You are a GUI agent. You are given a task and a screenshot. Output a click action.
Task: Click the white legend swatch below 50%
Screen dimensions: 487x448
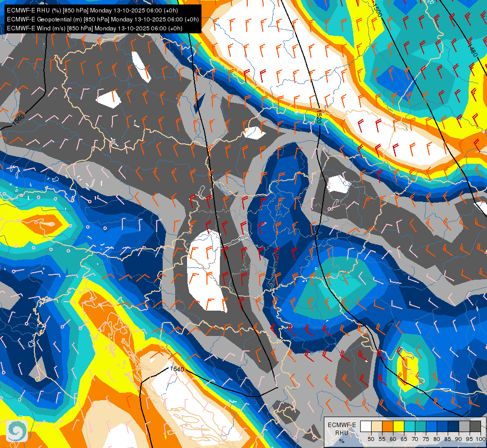[366, 426]
